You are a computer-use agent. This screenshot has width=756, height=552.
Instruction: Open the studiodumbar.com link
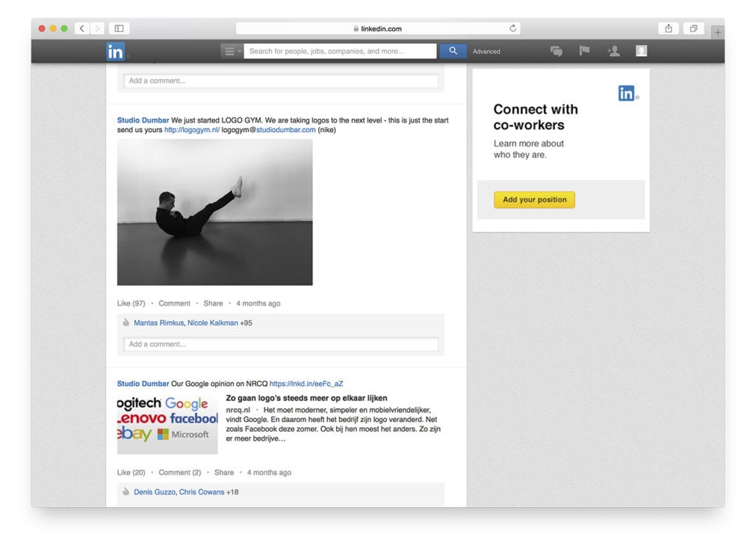(x=286, y=130)
